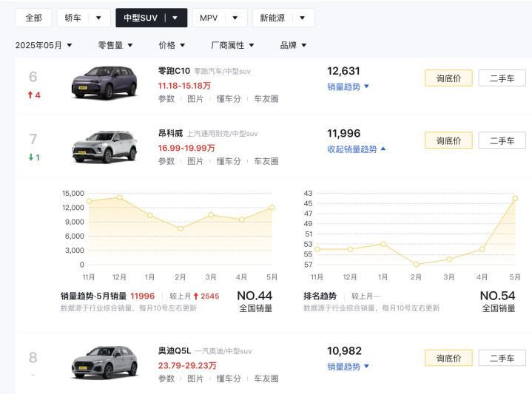Open the 价格 filter dropdown
532x394 pixels.
pos(172,45)
